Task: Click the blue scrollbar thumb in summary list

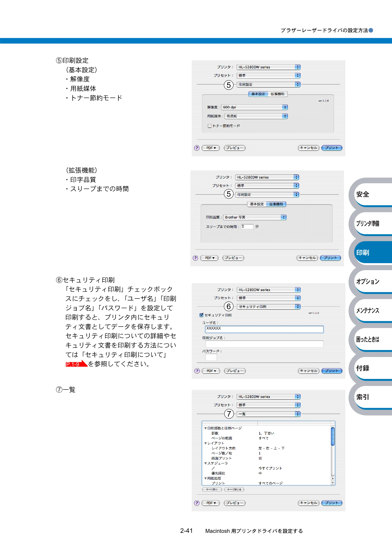Action: point(333,437)
